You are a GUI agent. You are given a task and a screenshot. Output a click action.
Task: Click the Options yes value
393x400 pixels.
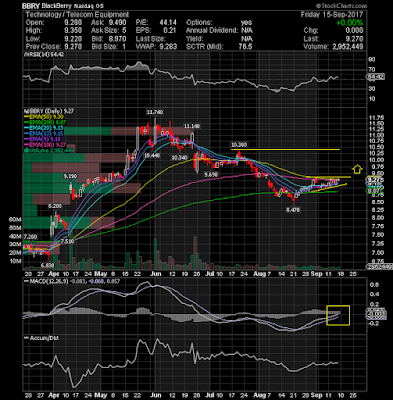[246, 23]
